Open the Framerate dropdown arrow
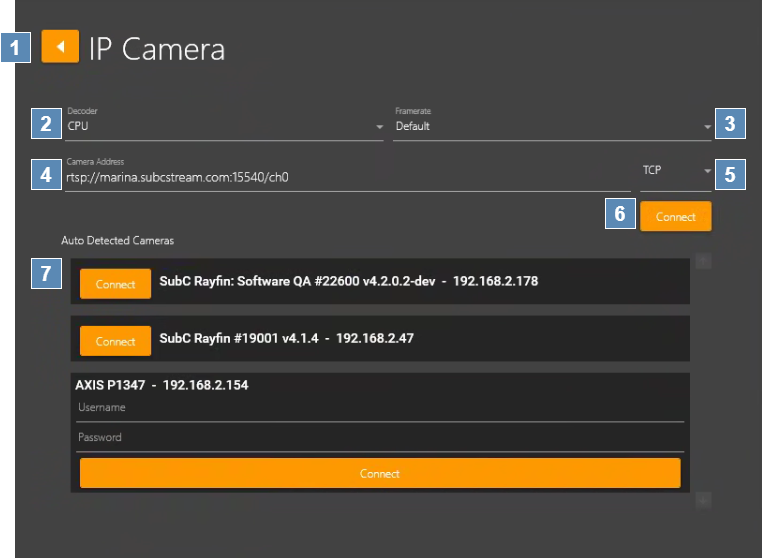 (706, 127)
